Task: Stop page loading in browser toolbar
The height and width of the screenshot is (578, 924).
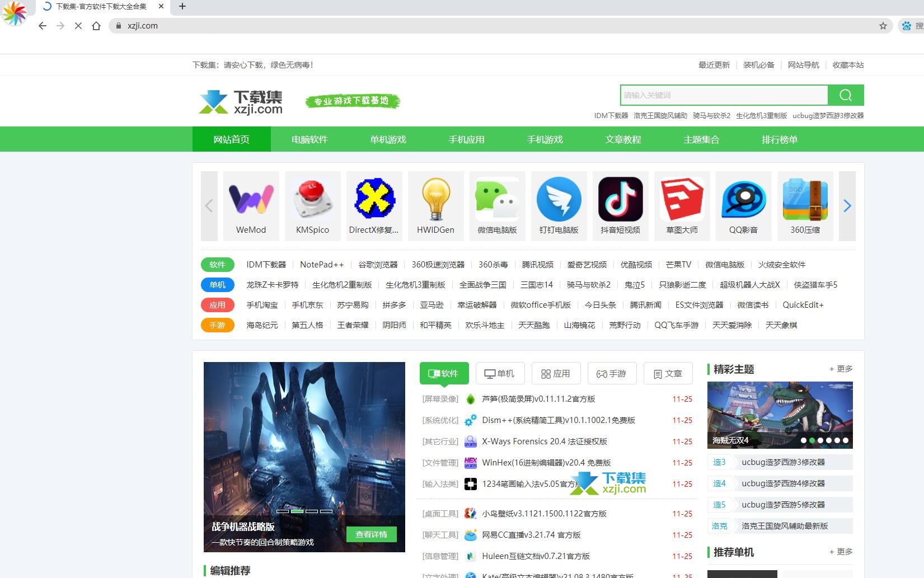Action: 78,26
